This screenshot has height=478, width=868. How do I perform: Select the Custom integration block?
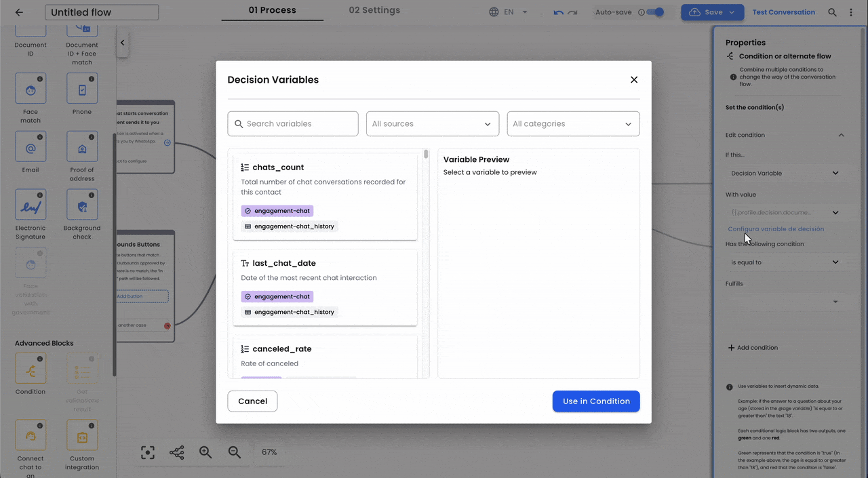[x=81, y=435]
